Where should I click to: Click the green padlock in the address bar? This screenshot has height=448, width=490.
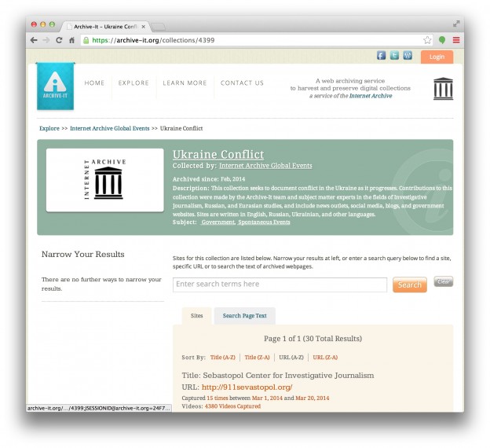click(x=86, y=40)
